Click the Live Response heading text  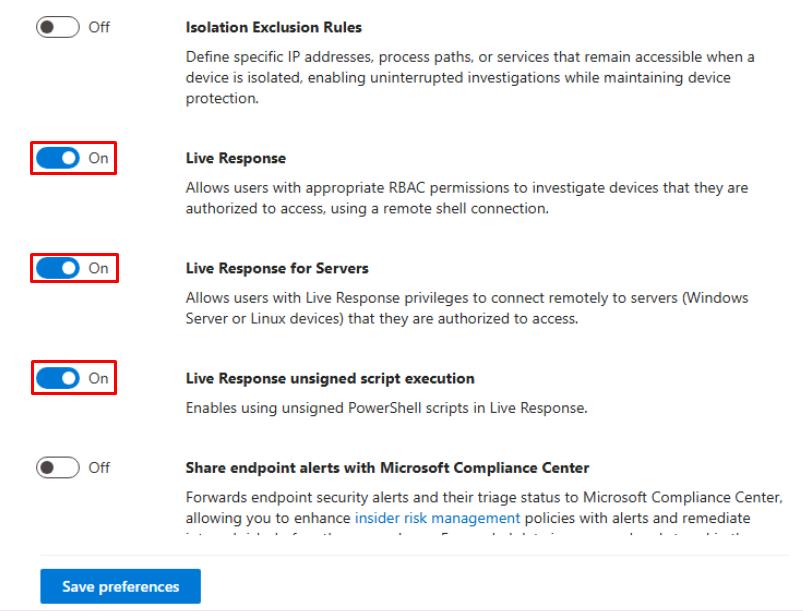click(236, 158)
